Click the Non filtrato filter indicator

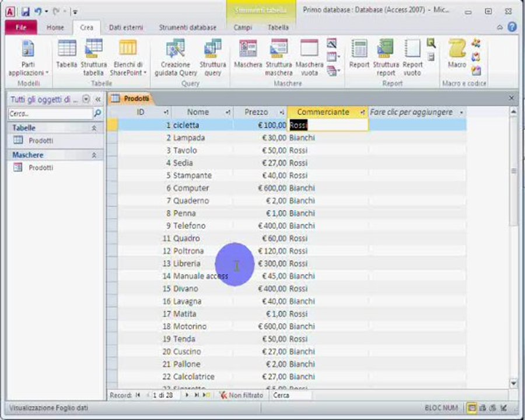coord(241,395)
